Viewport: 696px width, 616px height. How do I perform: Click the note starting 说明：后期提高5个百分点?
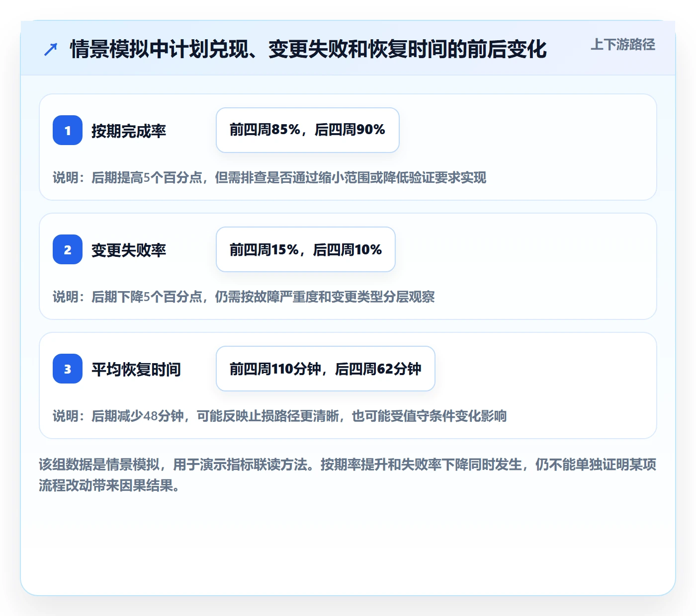(x=269, y=177)
